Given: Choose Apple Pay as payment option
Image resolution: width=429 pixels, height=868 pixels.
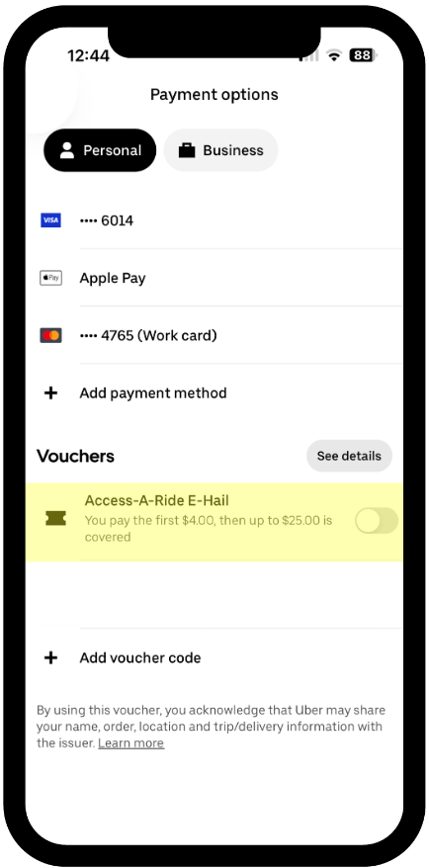Looking at the screenshot, I should click(x=214, y=278).
